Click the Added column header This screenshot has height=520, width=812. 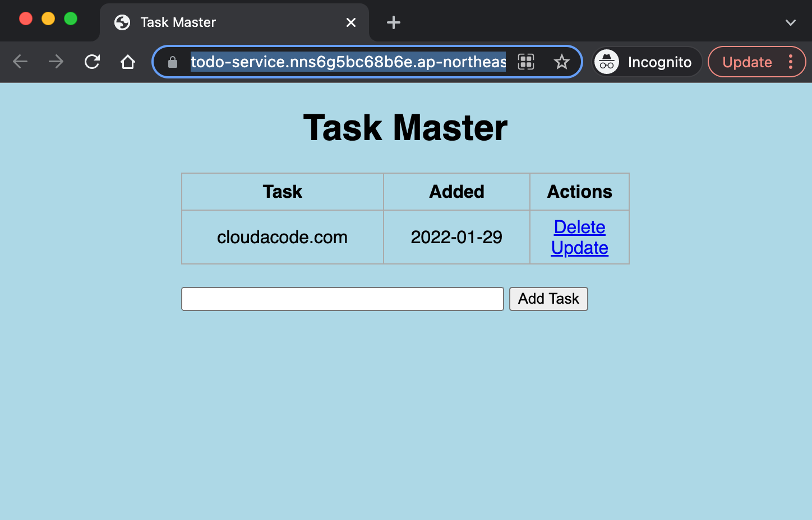tap(456, 192)
